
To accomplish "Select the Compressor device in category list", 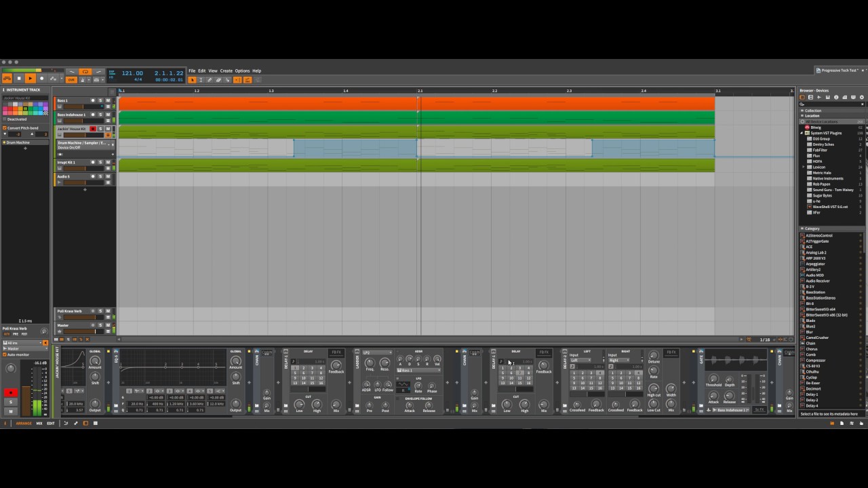I will [815, 361].
